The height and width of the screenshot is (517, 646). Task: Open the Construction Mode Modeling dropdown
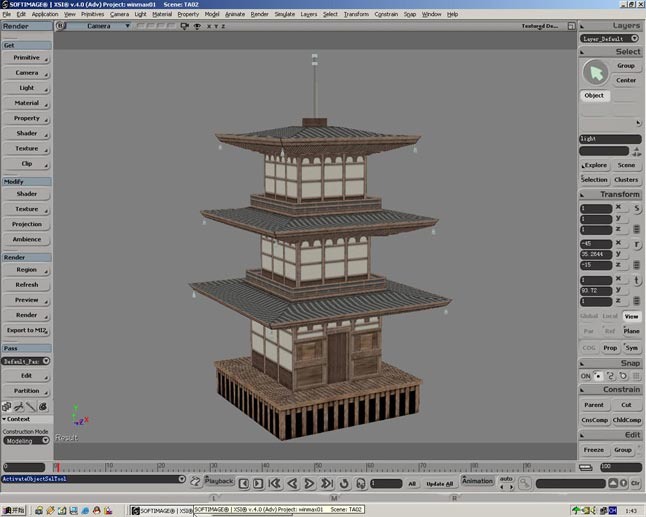[27, 440]
